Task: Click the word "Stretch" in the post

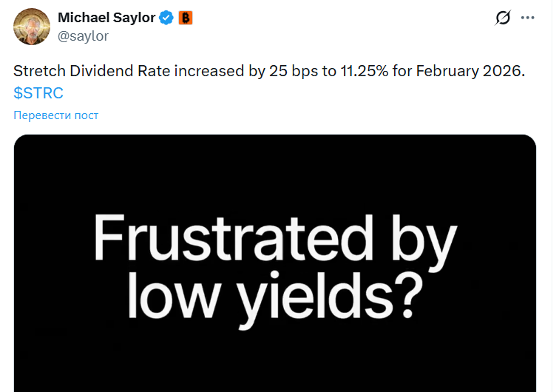Action: pyautogui.click(x=37, y=73)
